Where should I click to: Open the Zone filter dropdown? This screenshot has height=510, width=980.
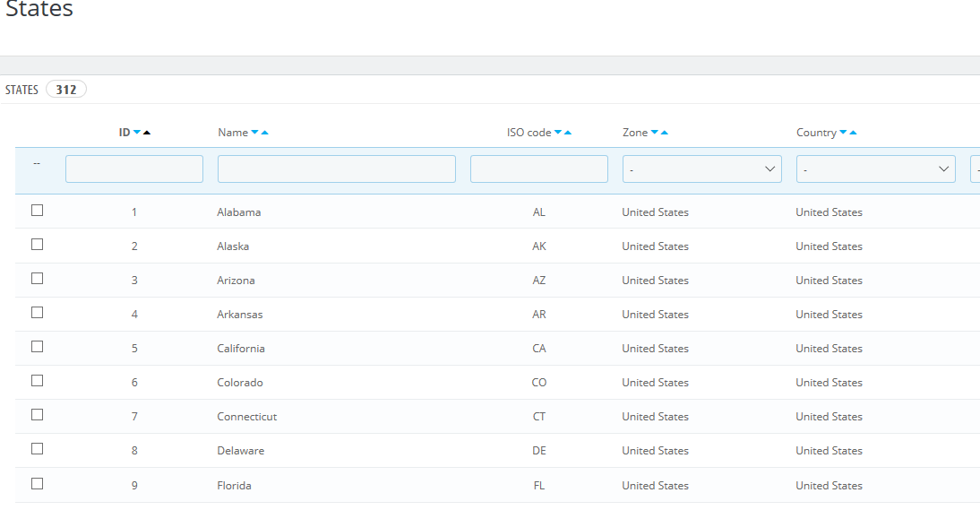tap(701, 169)
